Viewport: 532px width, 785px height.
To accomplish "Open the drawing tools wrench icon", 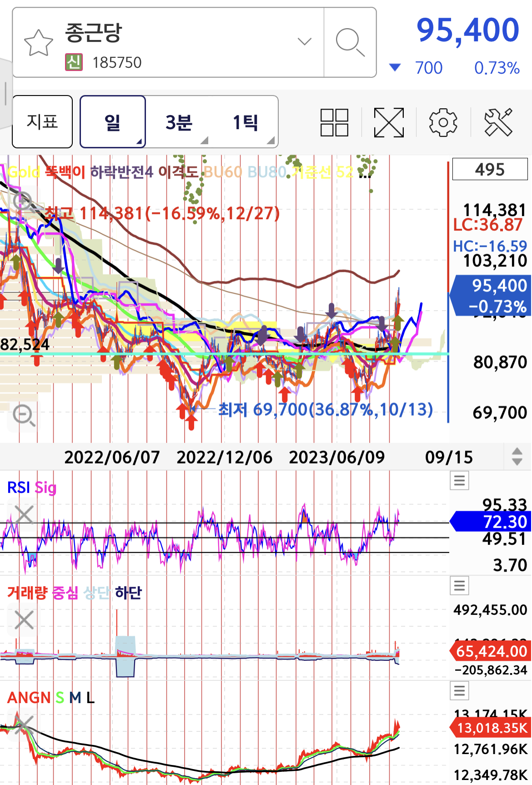I will (498, 122).
